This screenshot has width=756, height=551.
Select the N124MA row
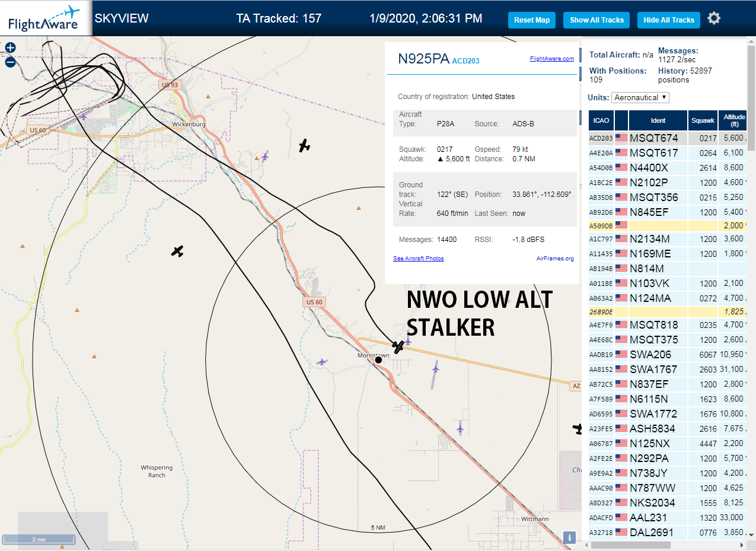pos(668,298)
